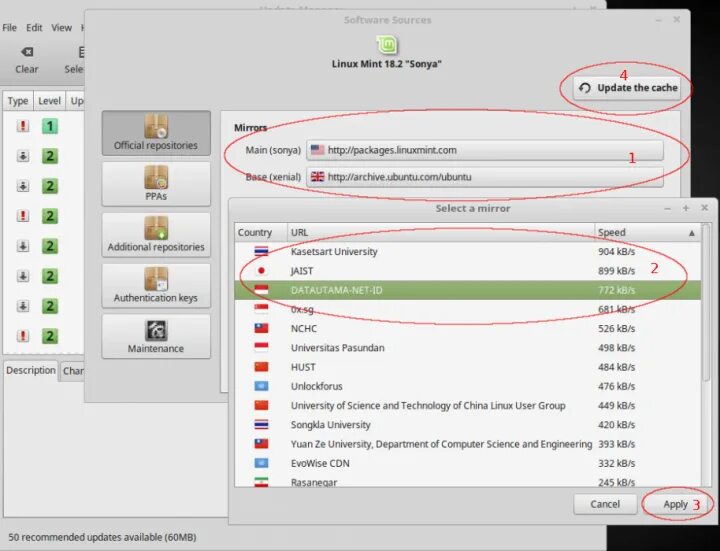
Task: Click the UN flag beside Unlockforus
Action: [x=261, y=386]
